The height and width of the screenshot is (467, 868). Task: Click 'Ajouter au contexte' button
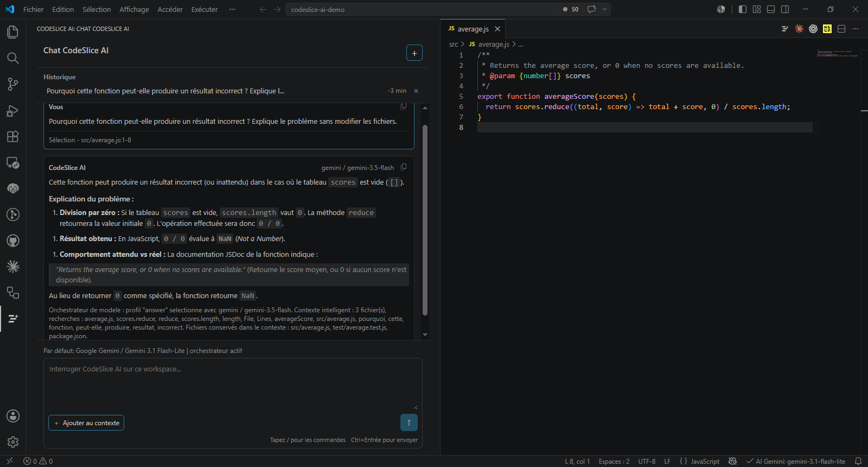point(86,423)
